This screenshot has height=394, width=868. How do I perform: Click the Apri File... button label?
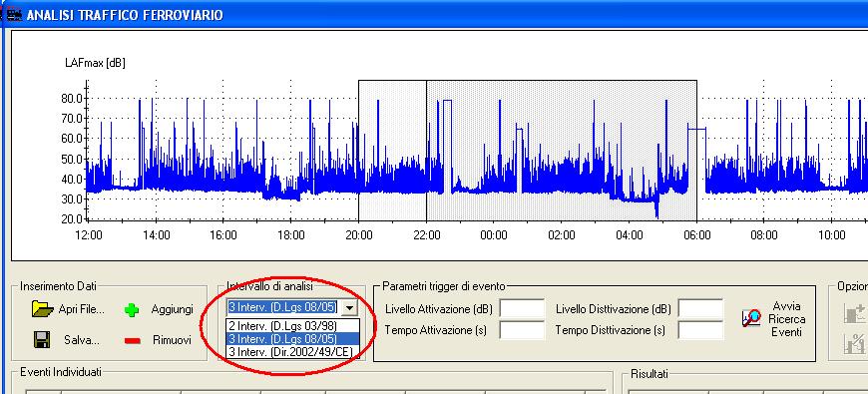(82, 309)
